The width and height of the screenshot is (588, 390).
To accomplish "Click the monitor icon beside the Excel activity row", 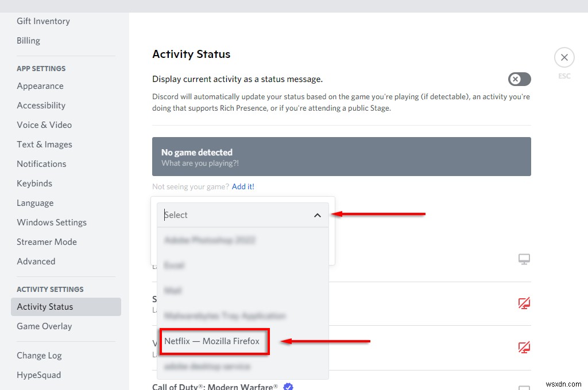I will 524,259.
